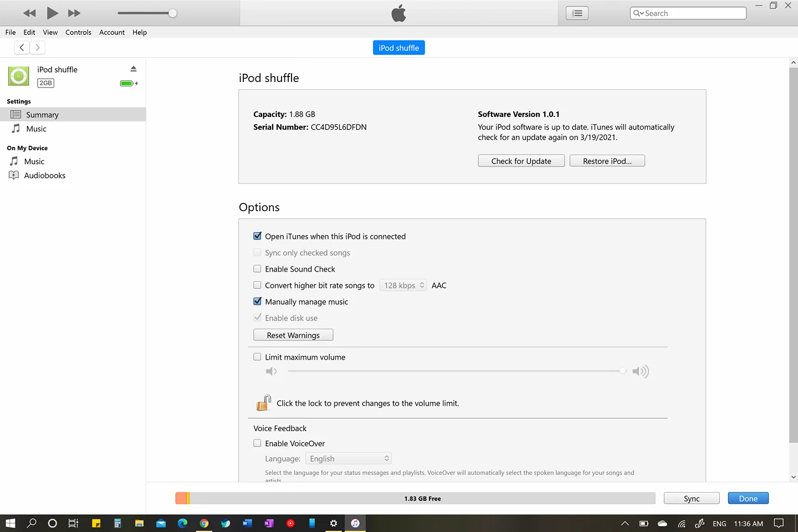
Task: Open the Controls menu
Action: click(x=78, y=32)
